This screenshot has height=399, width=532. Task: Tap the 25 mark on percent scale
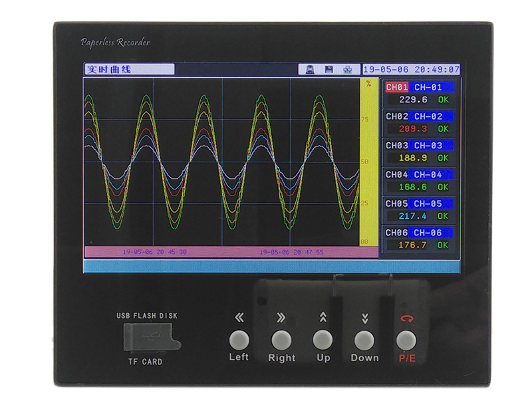click(364, 203)
